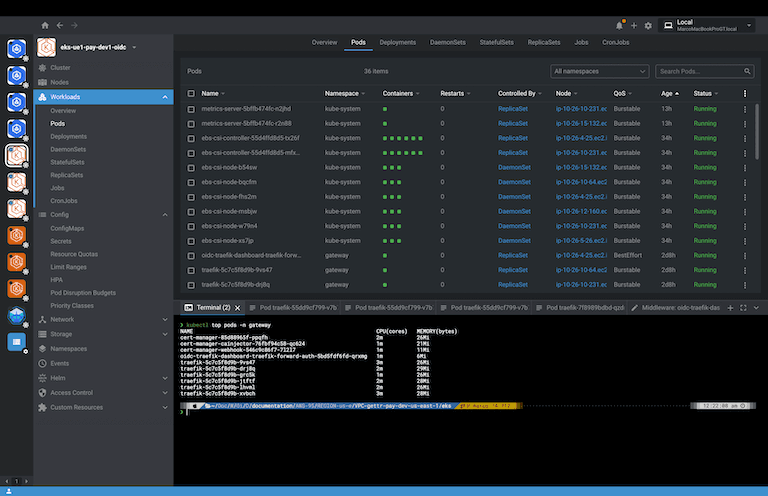768x496 pixels.
Task: Open row menu for metrics-server-5bffb474fc-n2jhd
Action: click(745, 109)
